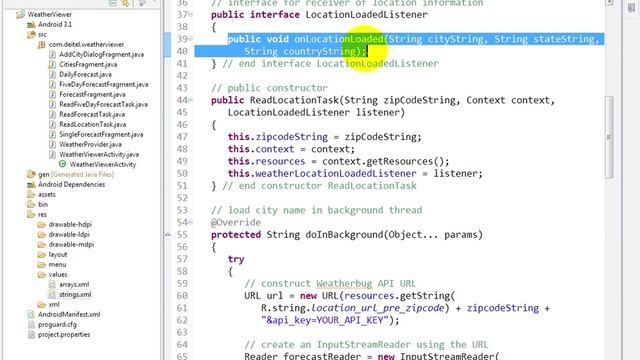Click the '// public constructor' comment on line 43
640x360 pixels.
tap(269, 88)
